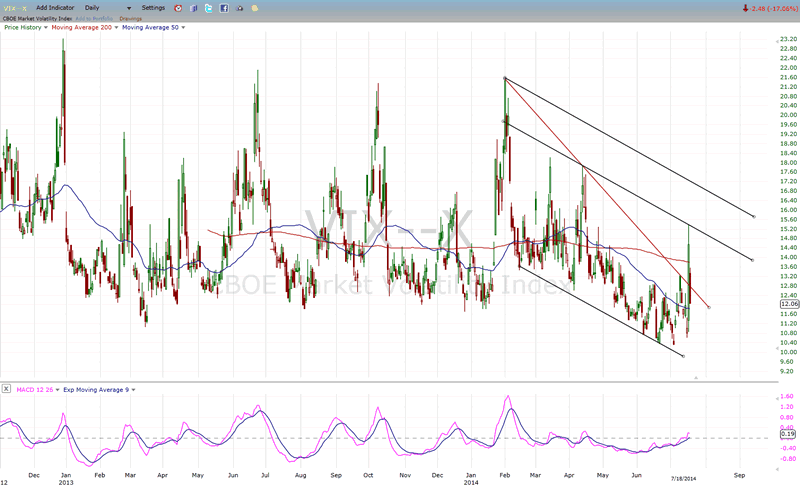Click the red down-arrow price change indicator
The width and height of the screenshot is (800, 486).
click(x=745, y=8)
